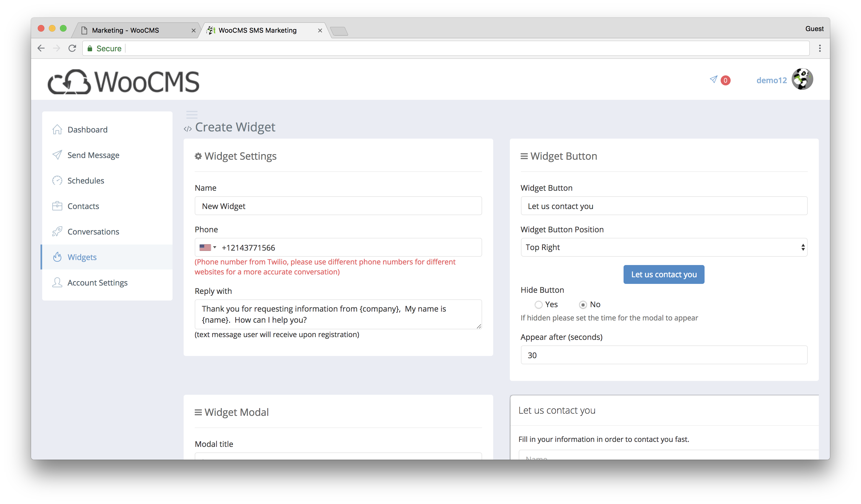Click the Name field containing New Widget
Viewport: 861px width, 504px height.
338,206
